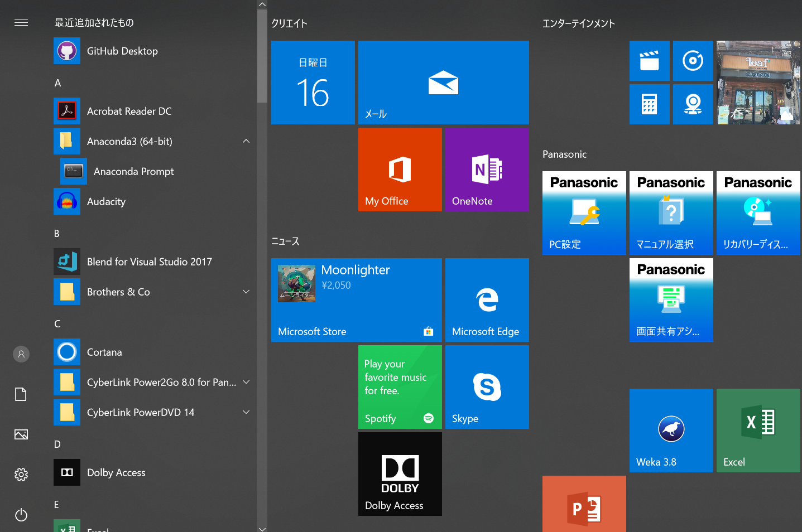This screenshot has width=802, height=532.
Task: Open Settings gear icon
Action: 21,475
